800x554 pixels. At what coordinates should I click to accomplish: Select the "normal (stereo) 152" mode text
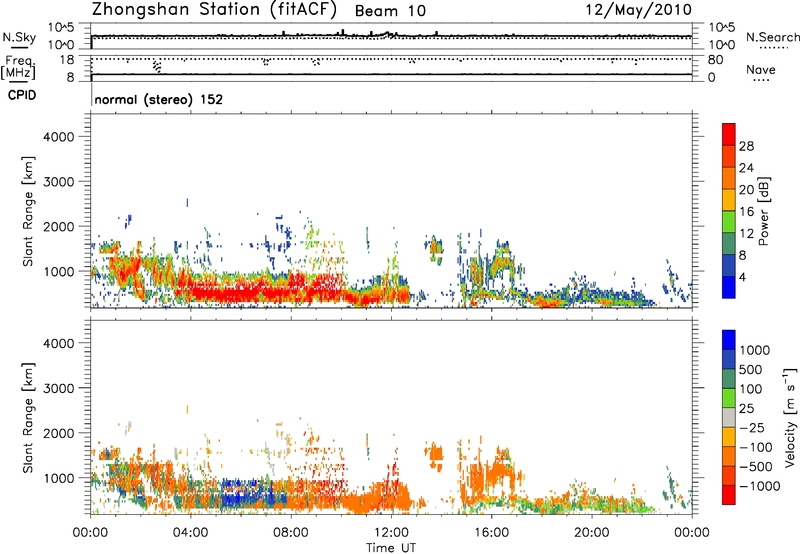[x=159, y=99]
